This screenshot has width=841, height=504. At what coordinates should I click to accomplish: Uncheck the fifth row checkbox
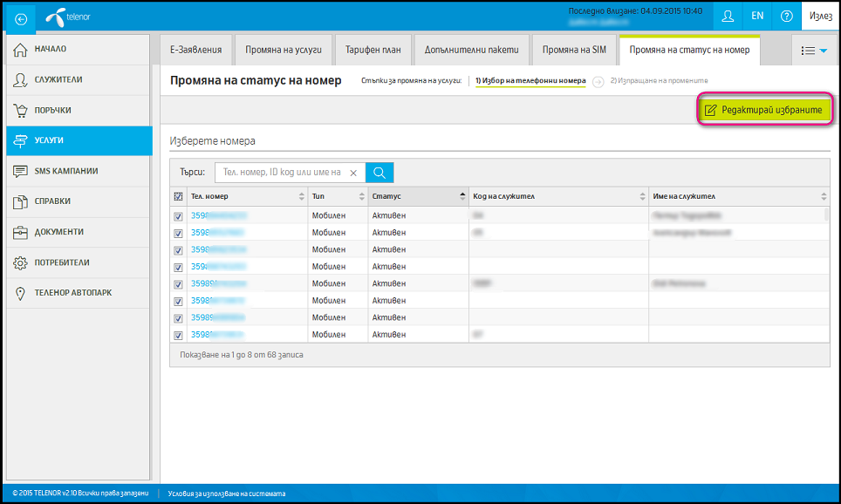click(178, 284)
